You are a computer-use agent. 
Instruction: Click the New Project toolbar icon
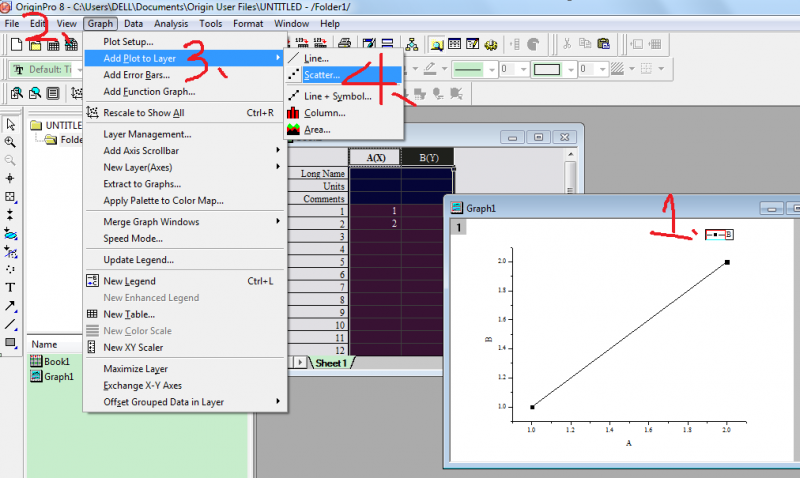(16, 44)
